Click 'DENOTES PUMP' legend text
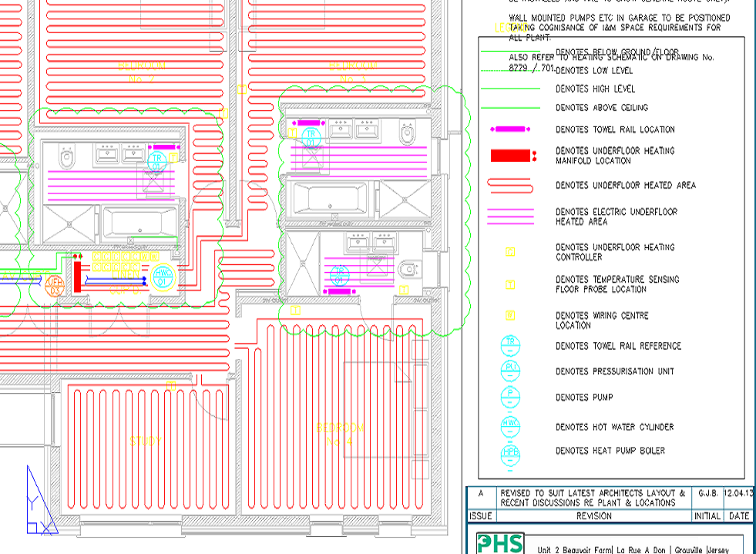 pos(584,398)
